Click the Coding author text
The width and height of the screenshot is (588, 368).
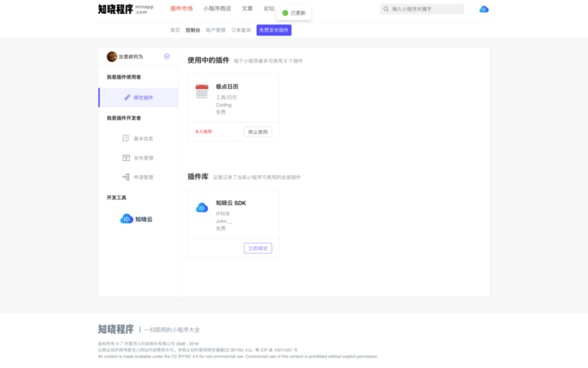(x=224, y=105)
